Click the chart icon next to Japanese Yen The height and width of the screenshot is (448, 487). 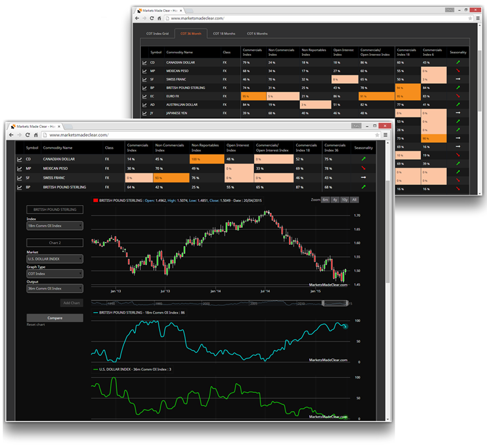coord(145,112)
